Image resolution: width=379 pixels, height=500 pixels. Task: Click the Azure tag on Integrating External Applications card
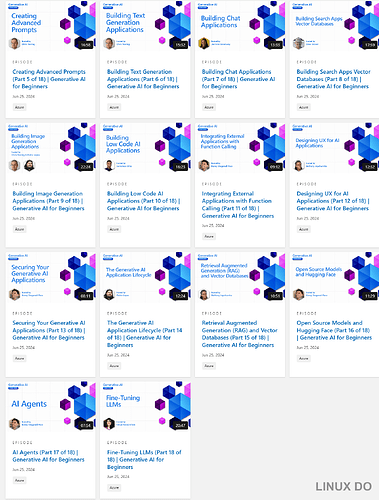tap(209, 237)
